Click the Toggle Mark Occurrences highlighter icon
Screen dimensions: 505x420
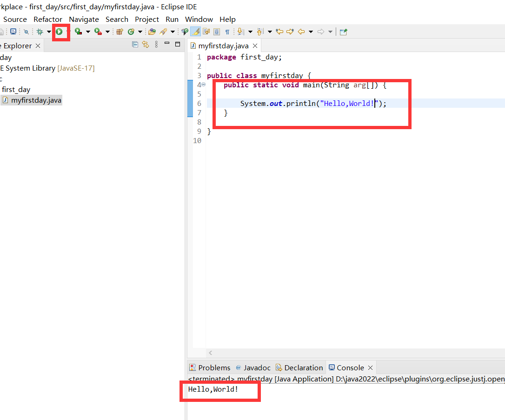click(x=195, y=32)
